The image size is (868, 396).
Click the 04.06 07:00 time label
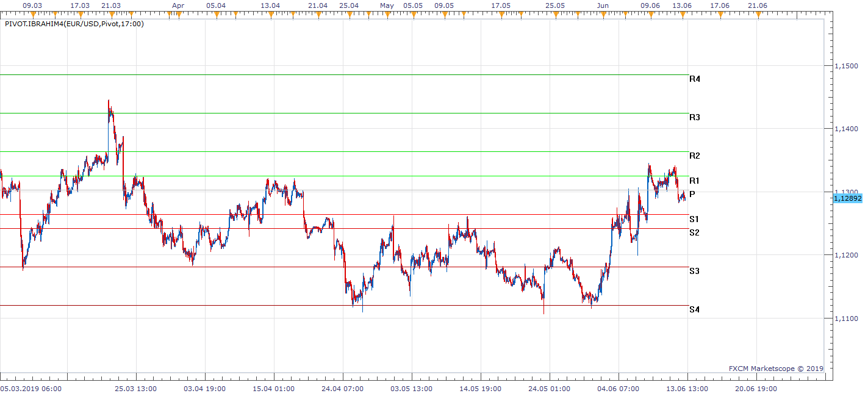point(619,389)
